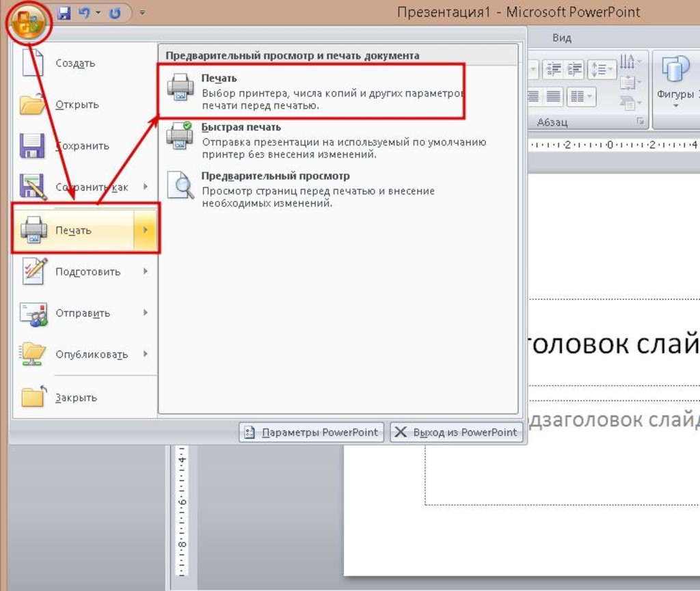Choose Сохранить как in Office menu
Screen dimensions: 700x591
pos(74,187)
